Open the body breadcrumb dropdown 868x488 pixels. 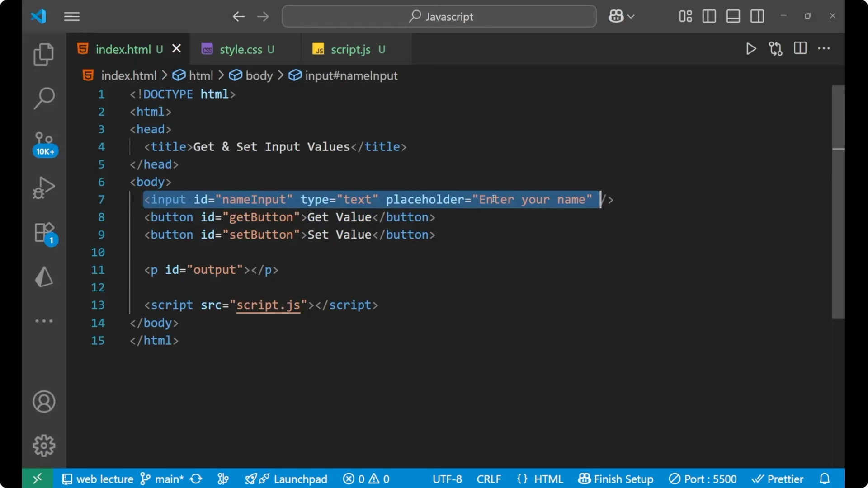click(258, 75)
